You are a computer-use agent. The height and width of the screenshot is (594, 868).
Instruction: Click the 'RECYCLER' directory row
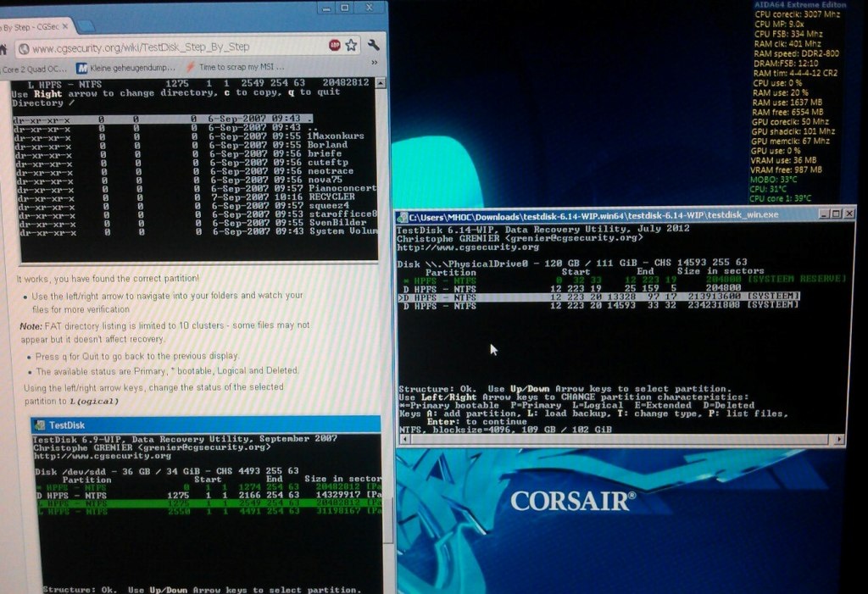pyautogui.click(x=186, y=197)
